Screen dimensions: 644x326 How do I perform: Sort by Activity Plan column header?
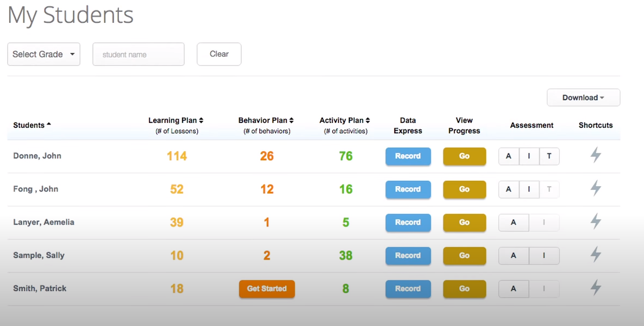(345, 120)
